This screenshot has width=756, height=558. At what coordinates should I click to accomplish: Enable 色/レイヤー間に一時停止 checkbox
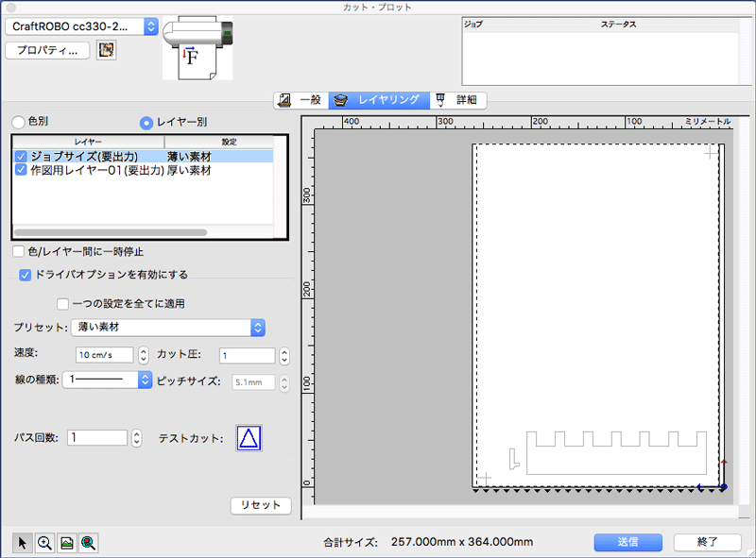click(x=18, y=251)
